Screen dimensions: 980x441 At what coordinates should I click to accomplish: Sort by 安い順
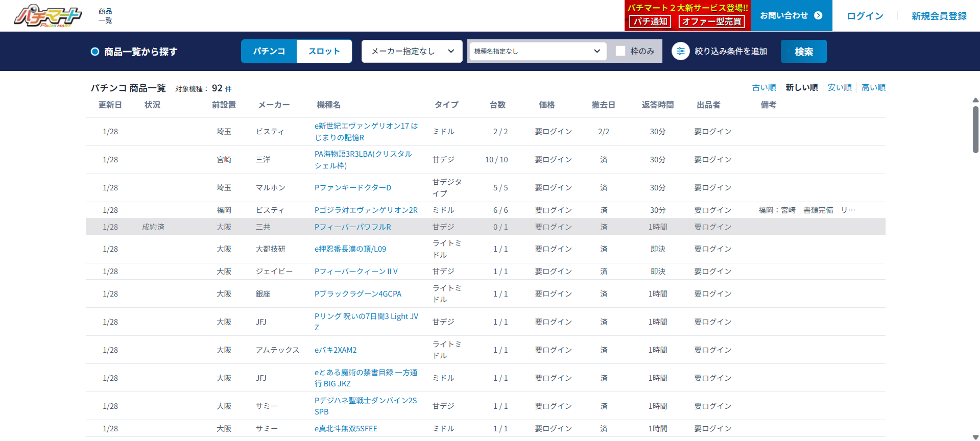(x=839, y=87)
